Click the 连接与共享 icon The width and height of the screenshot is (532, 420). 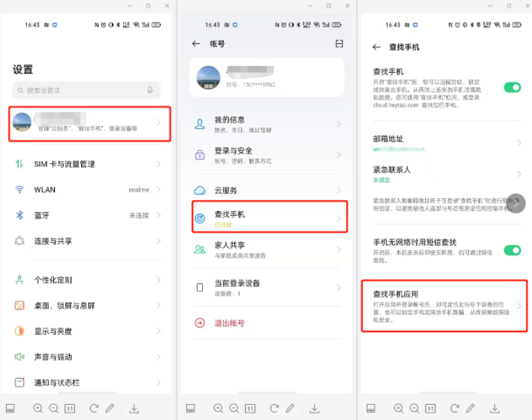(20, 240)
